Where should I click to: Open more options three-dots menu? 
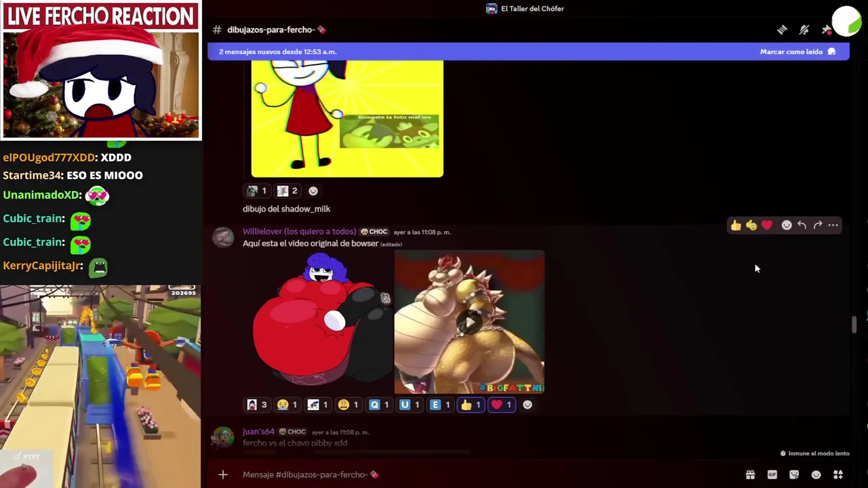833,225
